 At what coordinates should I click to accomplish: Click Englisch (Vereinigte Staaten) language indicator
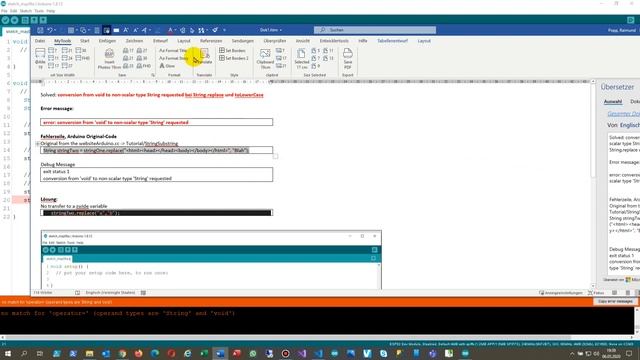110,293
